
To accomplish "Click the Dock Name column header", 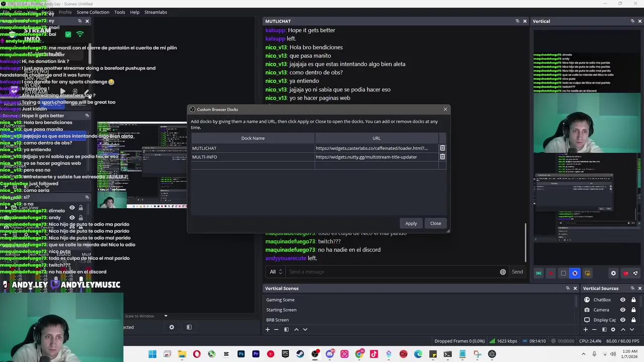I will coord(253,138).
